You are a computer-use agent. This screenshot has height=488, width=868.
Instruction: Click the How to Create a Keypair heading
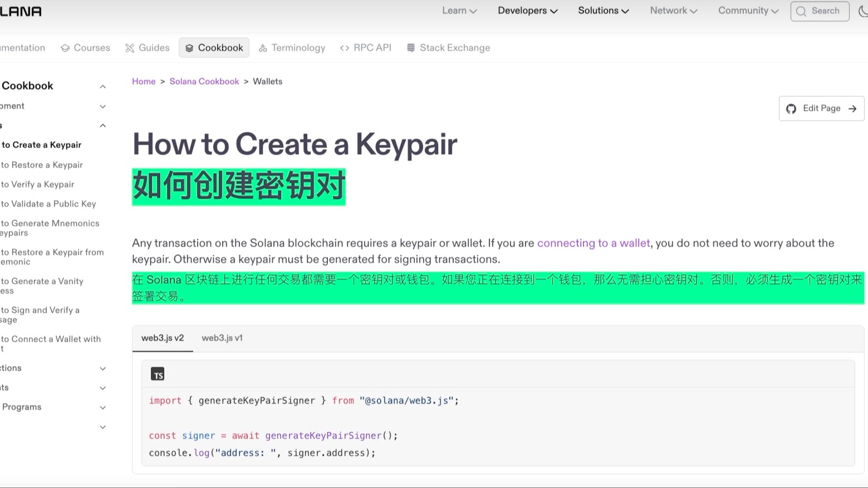[295, 144]
